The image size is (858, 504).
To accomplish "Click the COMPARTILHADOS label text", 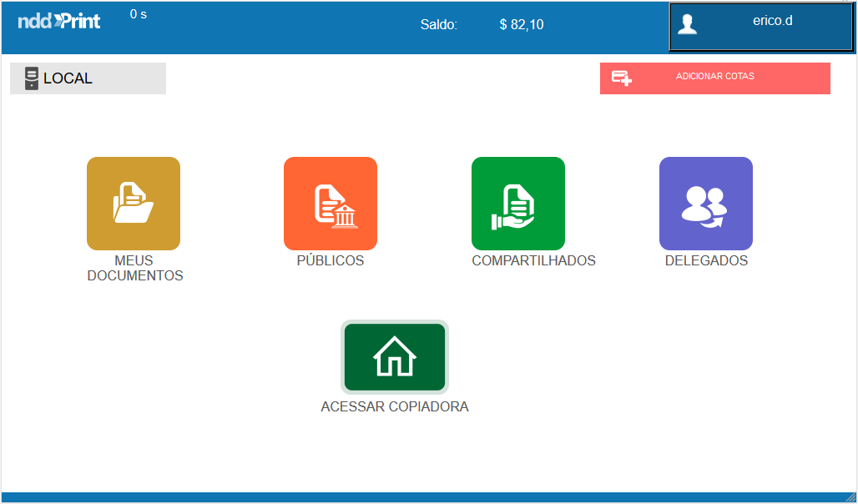I will (x=533, y=260).
